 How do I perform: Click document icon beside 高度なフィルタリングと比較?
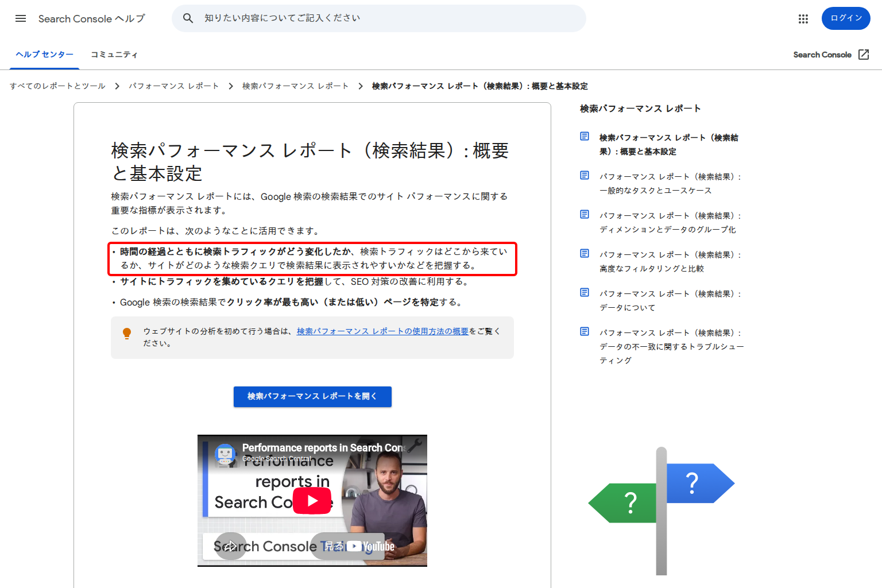585,253
